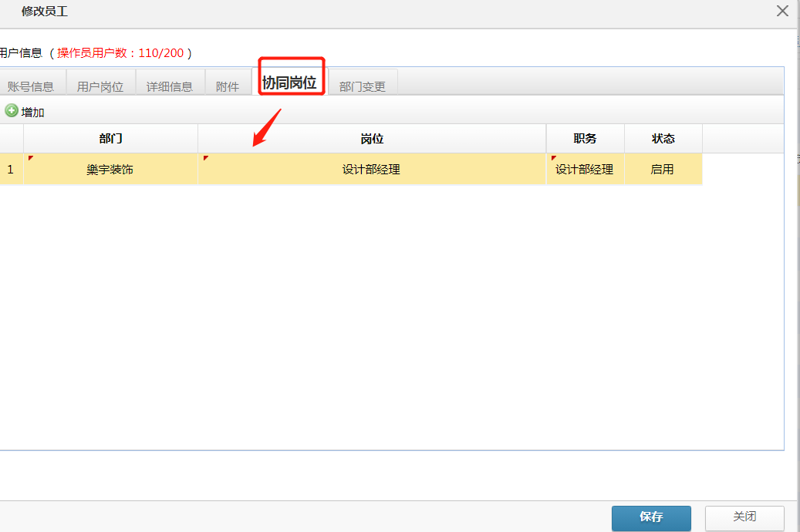This screenshot has width=800, height=532.
Task: Edit the 职务 cell labeled 设计部经理
Action: [585, 169]
